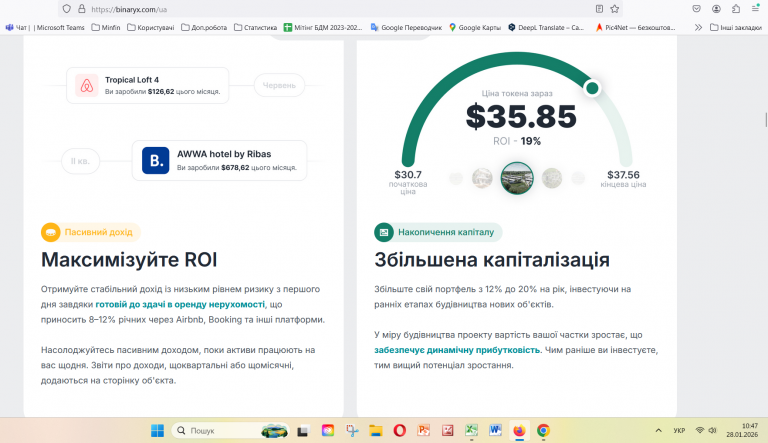Open the Мітінг БДМ 2023 bookmark

(x=323, y=27)
